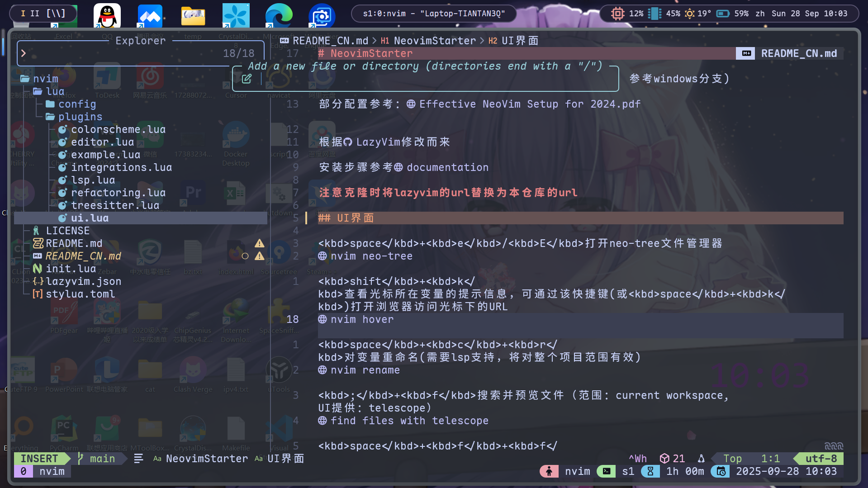Click the warning triangle beside README_CN.md
The image size is (868, 488).
tap(259, 256)
